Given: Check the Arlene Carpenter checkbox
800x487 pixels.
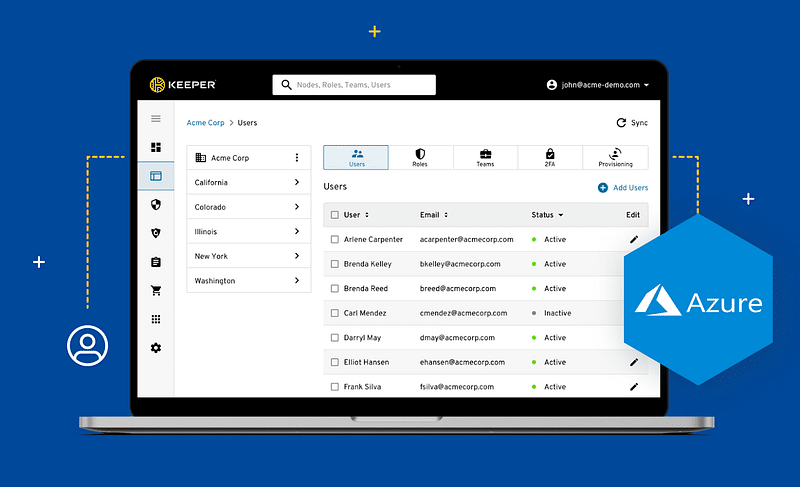Looking at the screenshot, I should pos(335,240).
